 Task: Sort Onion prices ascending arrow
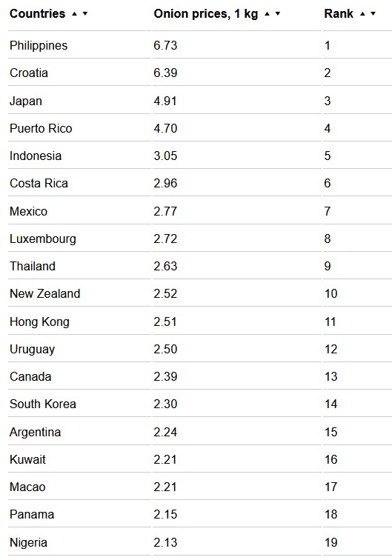pos(267,14)
